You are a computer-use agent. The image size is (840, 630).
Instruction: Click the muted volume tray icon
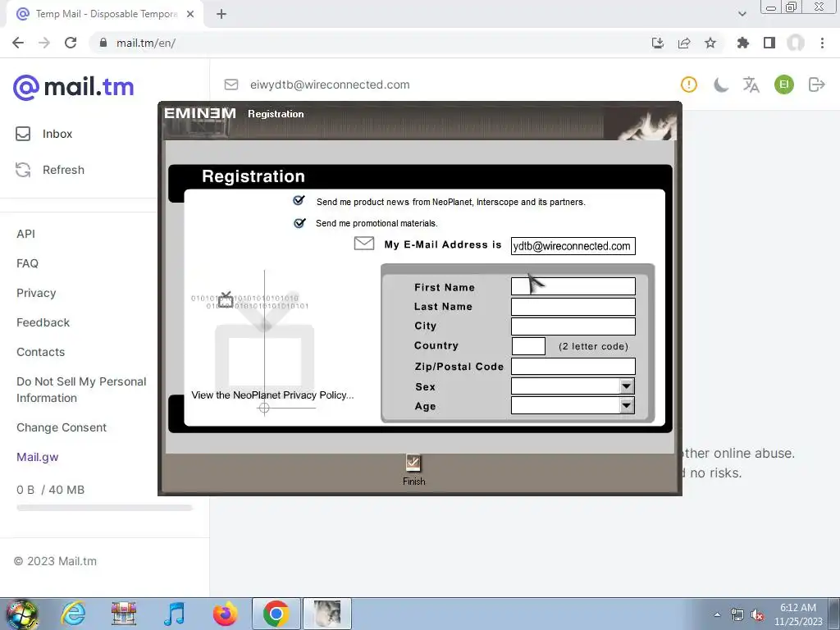tap(757, 615)
